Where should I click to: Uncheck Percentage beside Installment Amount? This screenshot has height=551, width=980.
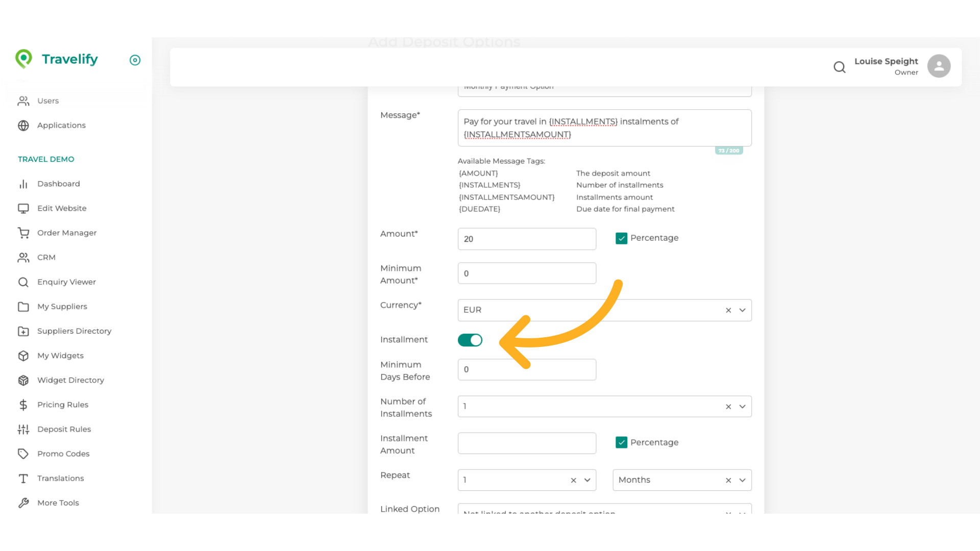[x=622, y=442]
